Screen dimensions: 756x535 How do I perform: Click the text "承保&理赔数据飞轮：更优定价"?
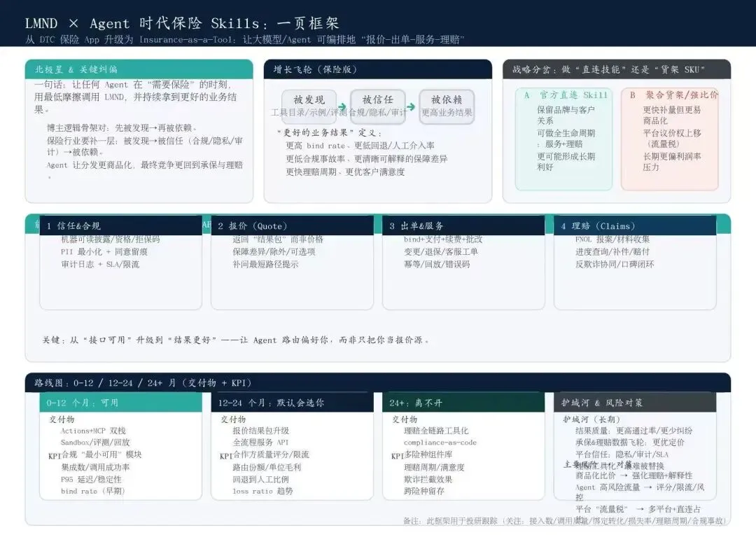[x=629, y=442]
